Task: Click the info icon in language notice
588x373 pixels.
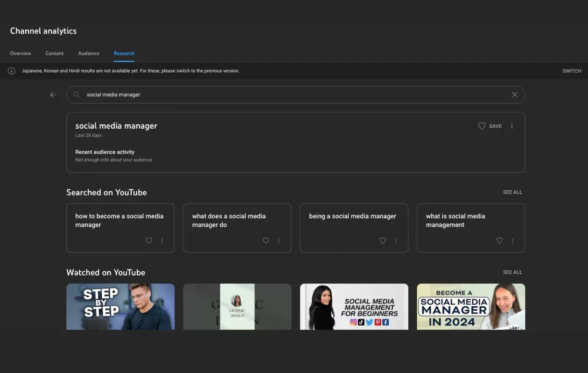Action: (x=12, y=71)
